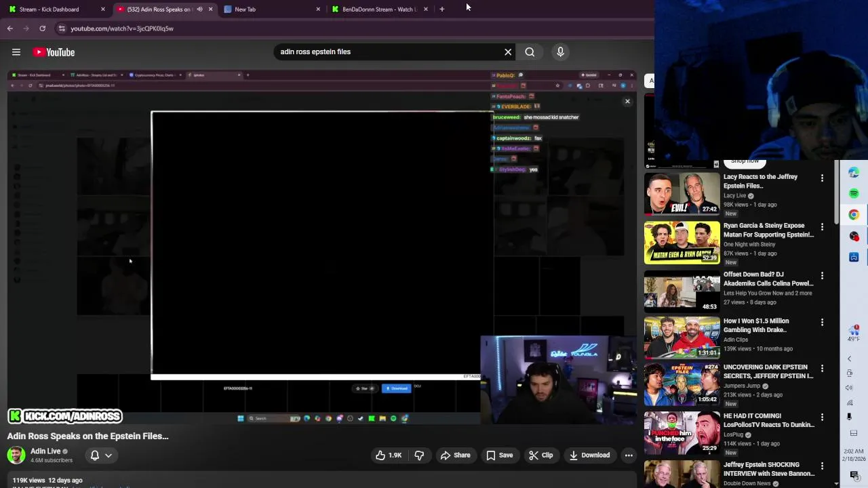The width and height of the screenshot is (868, 488).
Task: Like the video with thumbs-up 1.9K
Action: tap(388, 455)
